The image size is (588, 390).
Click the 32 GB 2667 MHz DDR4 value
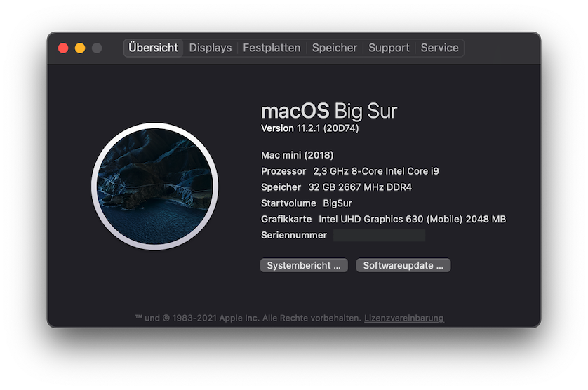[x=360, y=187]
